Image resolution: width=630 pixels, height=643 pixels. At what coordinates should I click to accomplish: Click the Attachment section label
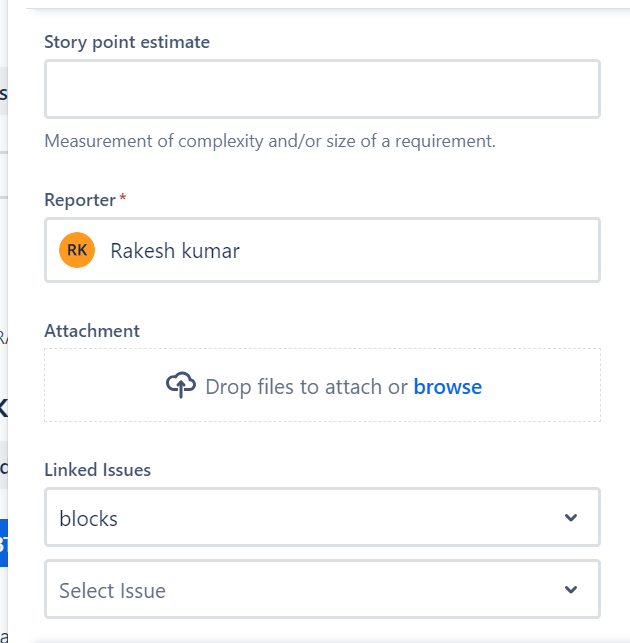tap(92, 330)
